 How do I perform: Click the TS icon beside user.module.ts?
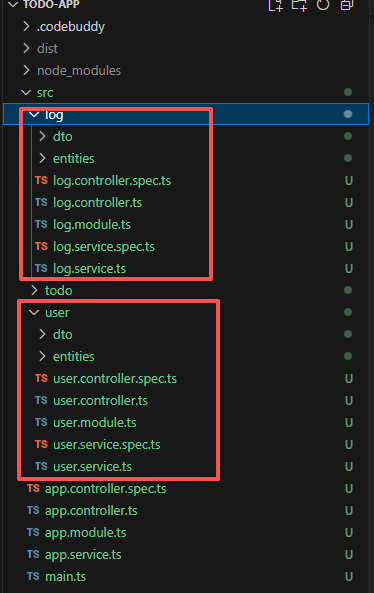click(x=41, y=422)
